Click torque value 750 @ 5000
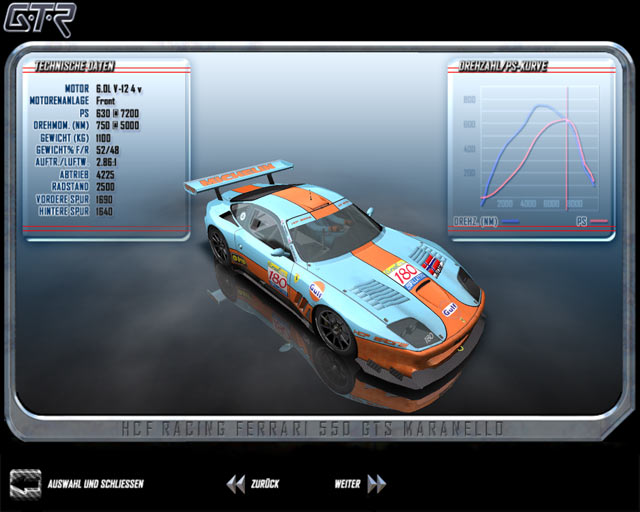 point(118,125)
